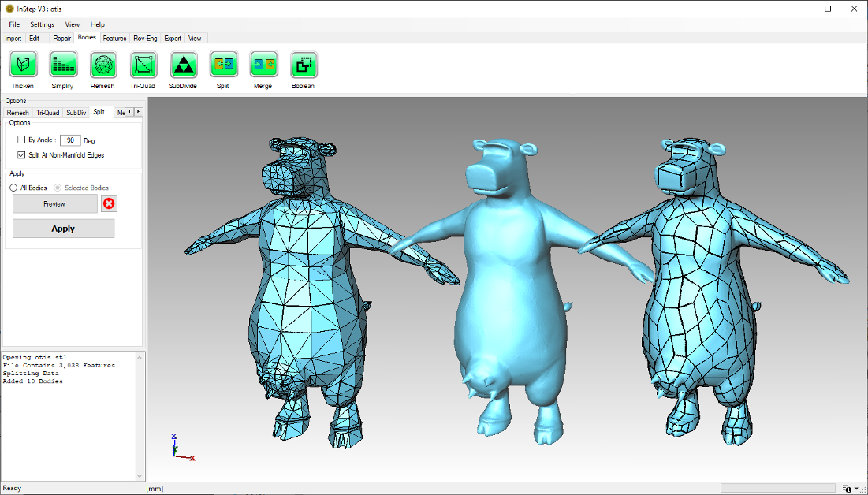
Task: Open the File menu
Action: point(14,24)
